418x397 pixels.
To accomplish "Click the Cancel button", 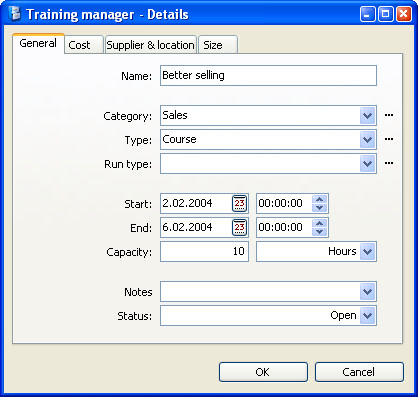I will pyautogui.click(x=359, y=372).
